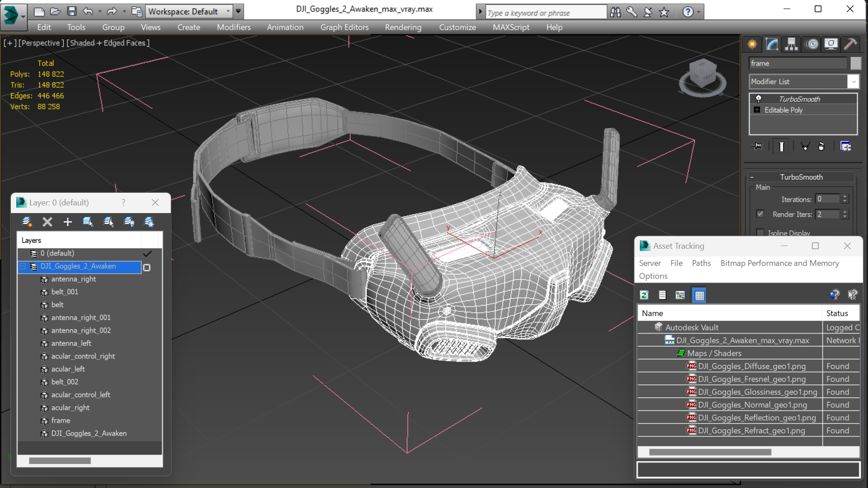Click the binoculars search icon
Viewport: 868px width, 488px height.
615,12
